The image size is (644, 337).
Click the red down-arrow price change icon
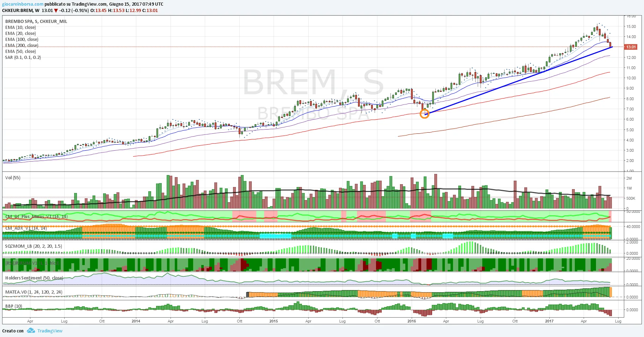pyautogui.click(x=56, y=11)
